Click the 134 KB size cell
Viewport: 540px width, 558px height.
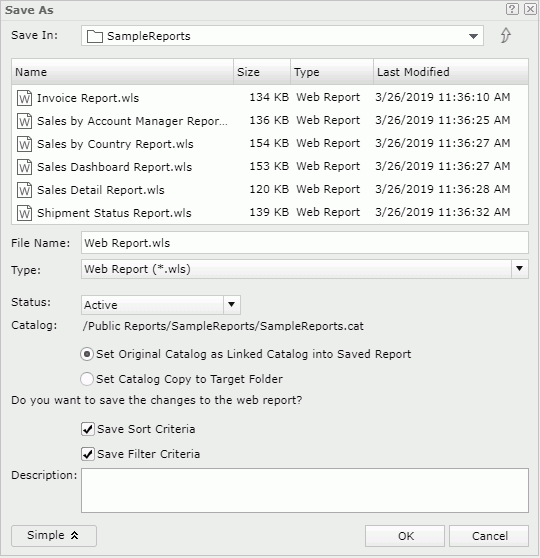tap(269, 97)
